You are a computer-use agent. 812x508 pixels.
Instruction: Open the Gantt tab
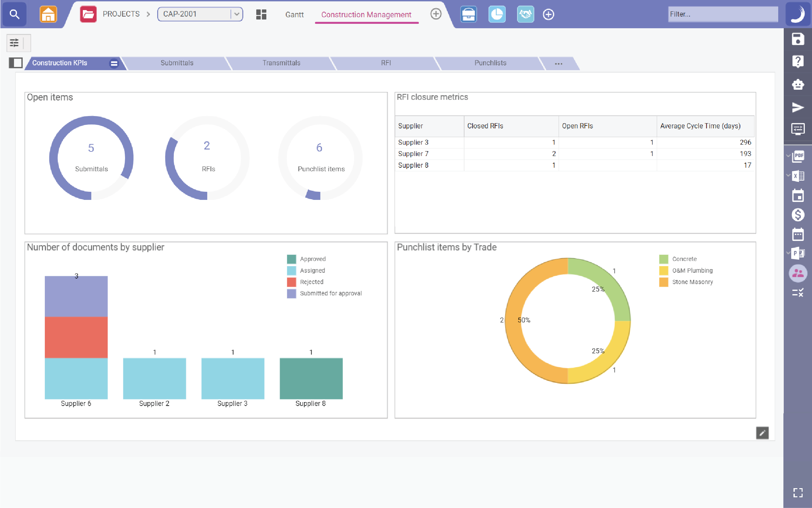pos(294,14)
